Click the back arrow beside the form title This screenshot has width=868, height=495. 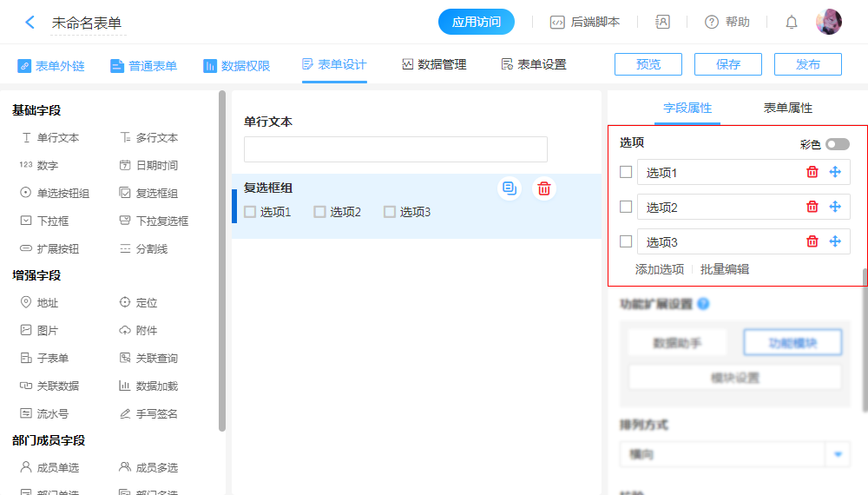[30, 23]
